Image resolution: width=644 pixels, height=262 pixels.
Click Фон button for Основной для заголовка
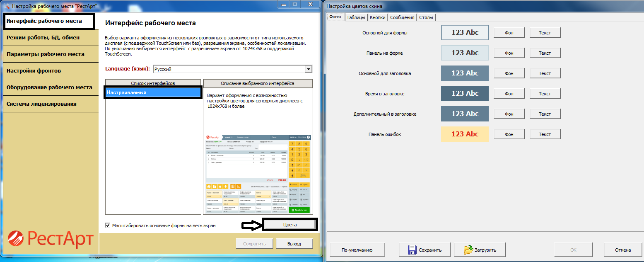pyautogui.click(x=509, y=73)
